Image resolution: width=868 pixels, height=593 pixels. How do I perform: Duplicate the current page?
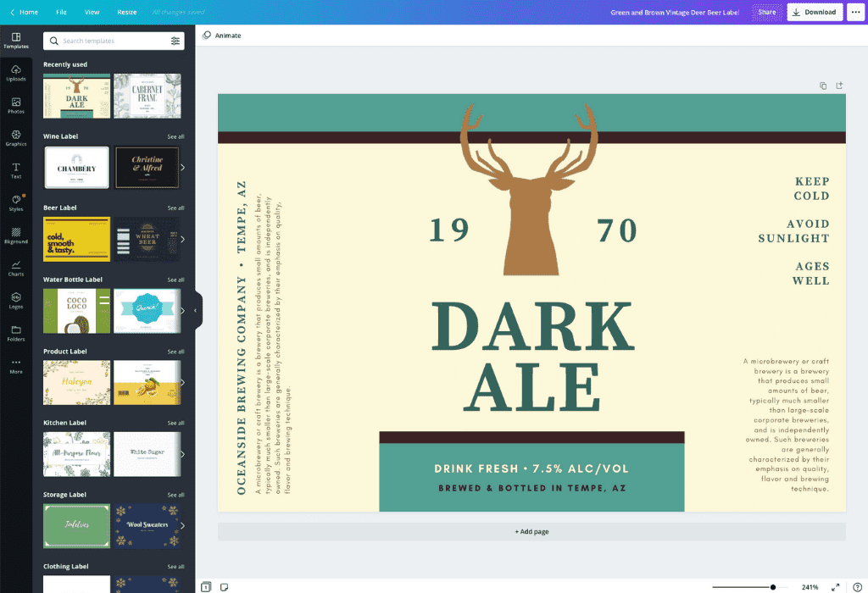click(x=822, y=86)
